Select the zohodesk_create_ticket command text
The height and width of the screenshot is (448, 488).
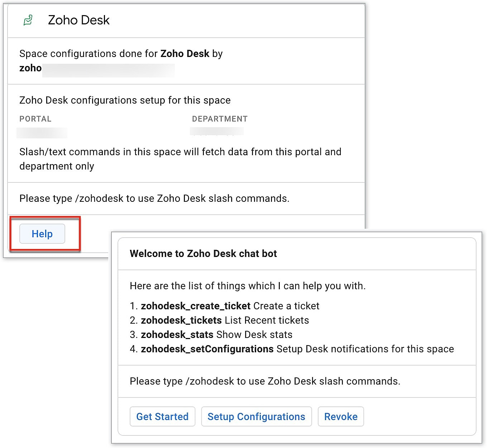click(x=195, y=306)
